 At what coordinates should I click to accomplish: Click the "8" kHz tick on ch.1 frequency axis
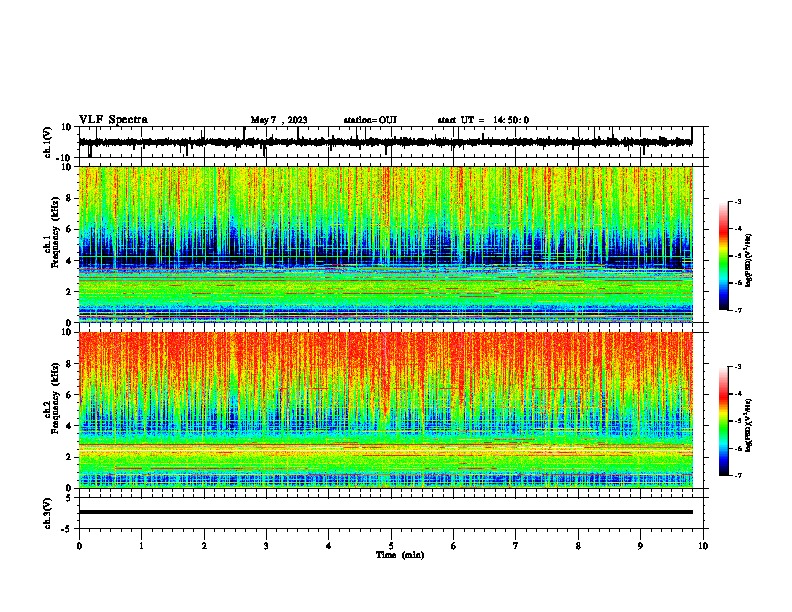pos(69,198)
